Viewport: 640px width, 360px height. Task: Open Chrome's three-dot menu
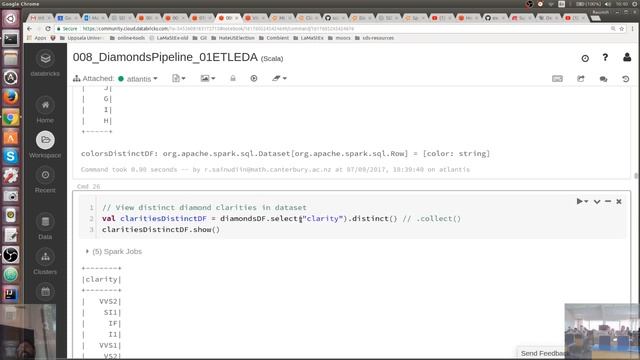[633, 29]
